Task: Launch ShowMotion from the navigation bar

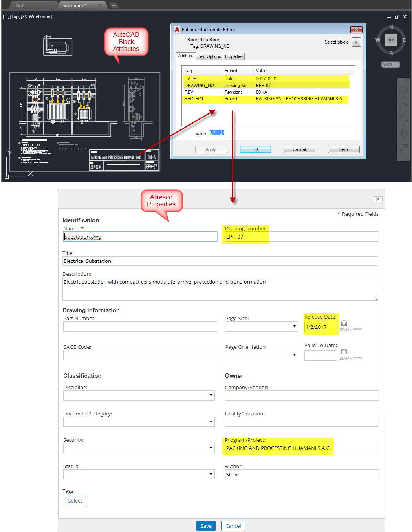Action: pyautogui.click(x=403, y=150)
